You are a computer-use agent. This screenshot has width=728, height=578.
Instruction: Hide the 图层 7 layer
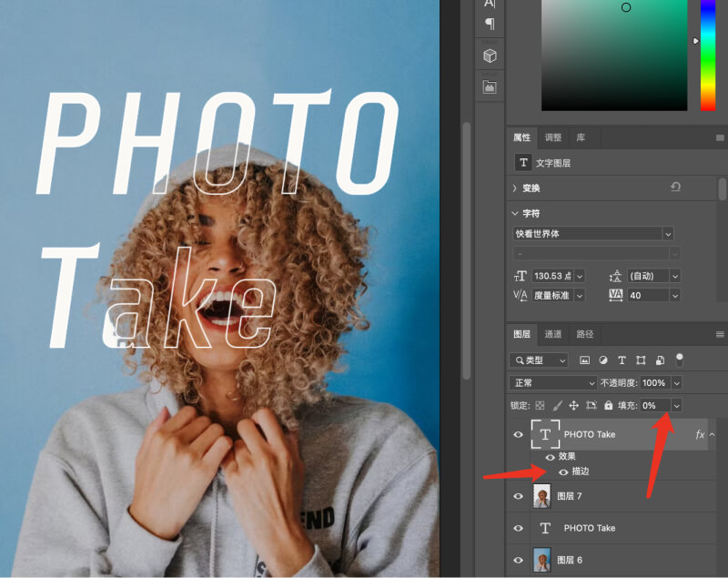(519, 496)
